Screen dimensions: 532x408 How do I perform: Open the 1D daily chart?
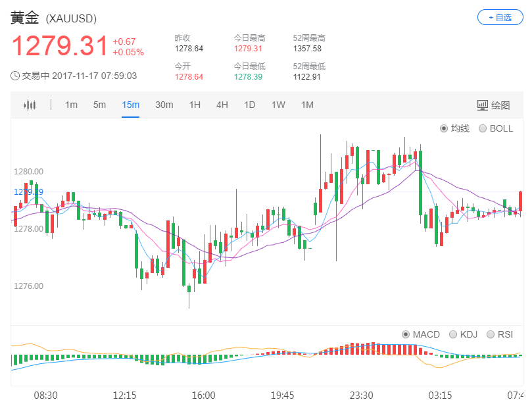click(249, 105)
